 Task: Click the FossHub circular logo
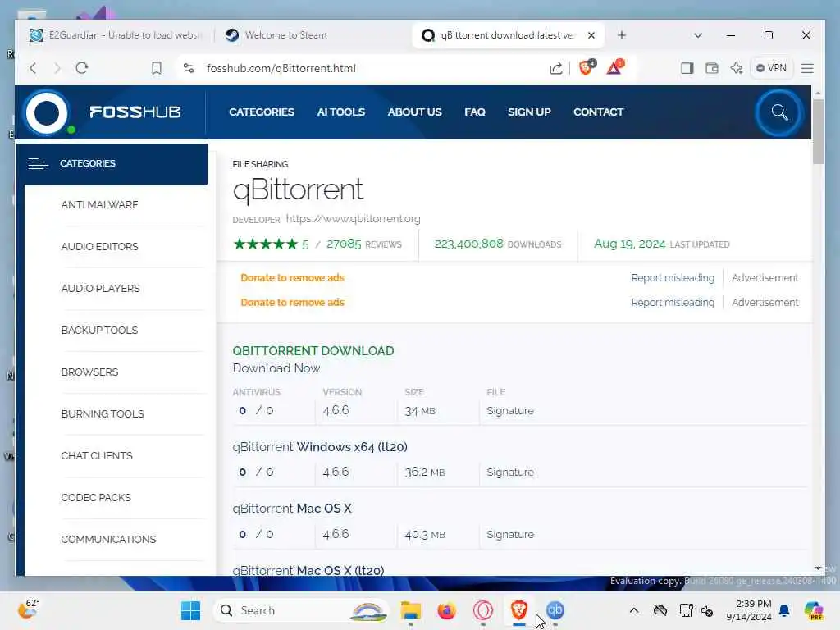[x=47, y=112]
